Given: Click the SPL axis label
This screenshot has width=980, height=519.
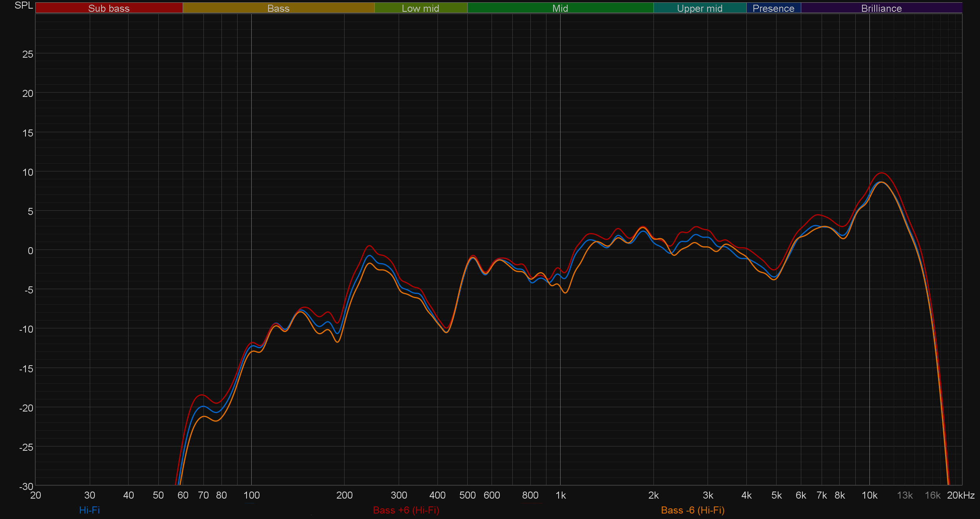Looking at the screenshot, I should pyautogui.click(x=24, y=5).
